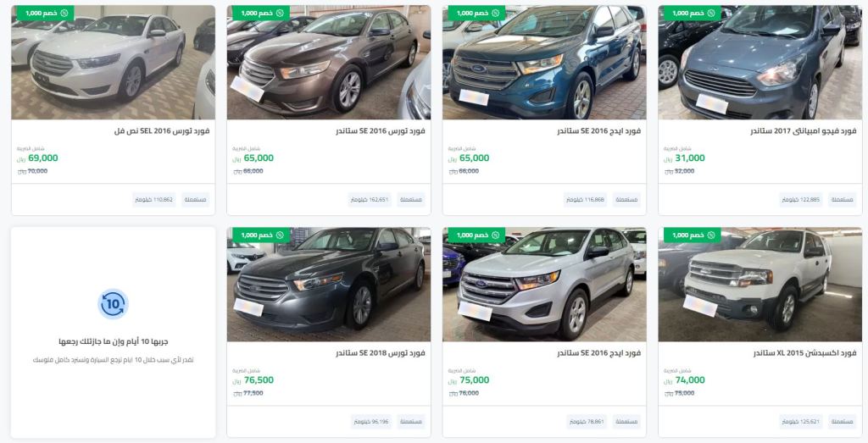Click the 10-day trial return heading
868x443 pixels.
click(114, 342)
